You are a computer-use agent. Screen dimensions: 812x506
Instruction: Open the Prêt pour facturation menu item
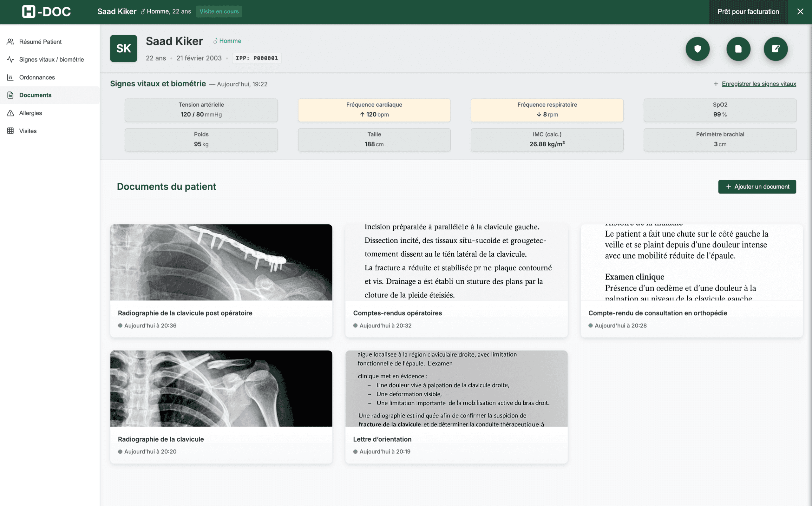[x=749, y=11]
